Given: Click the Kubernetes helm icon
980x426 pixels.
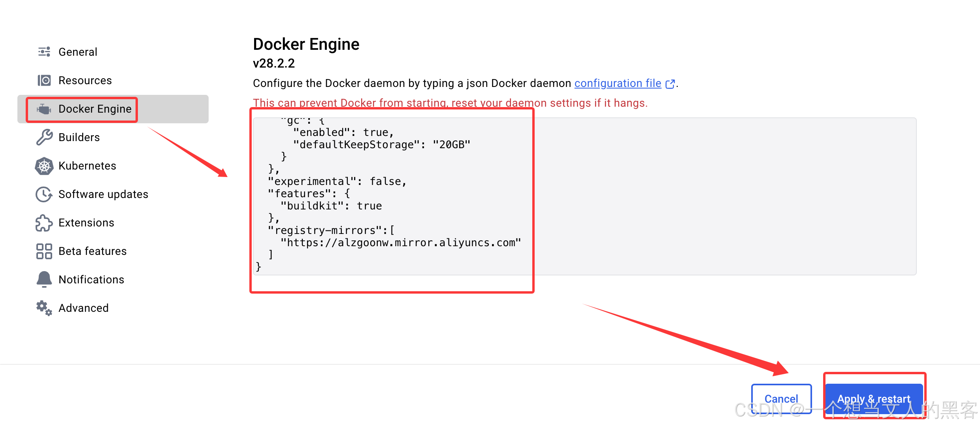Looking at the screenshot, I should tap(44, 166).
